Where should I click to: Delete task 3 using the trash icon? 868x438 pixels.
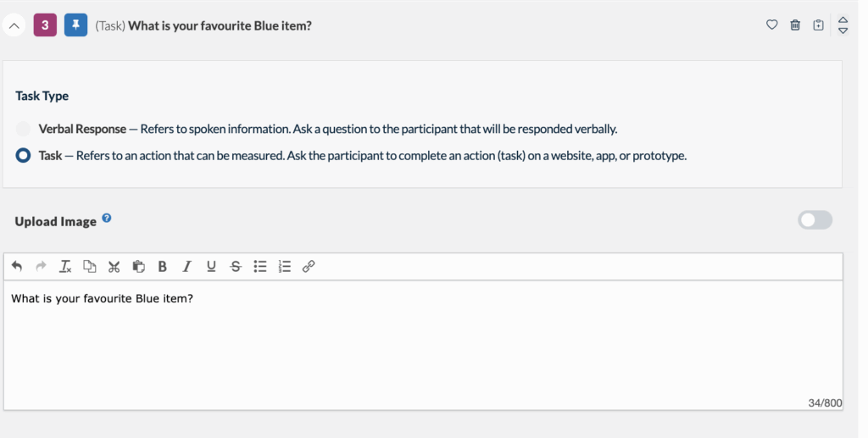pos(795,25)
